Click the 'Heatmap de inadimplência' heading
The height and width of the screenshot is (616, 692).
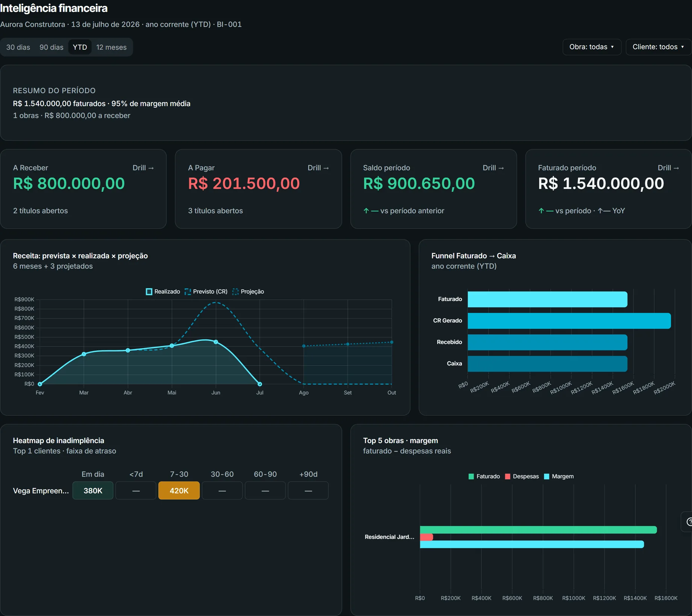pos(59,440)
